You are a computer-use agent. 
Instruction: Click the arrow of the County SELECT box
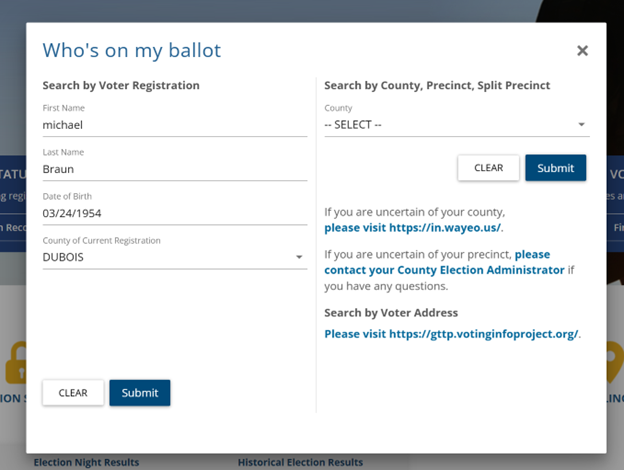[x=581, y=125]
